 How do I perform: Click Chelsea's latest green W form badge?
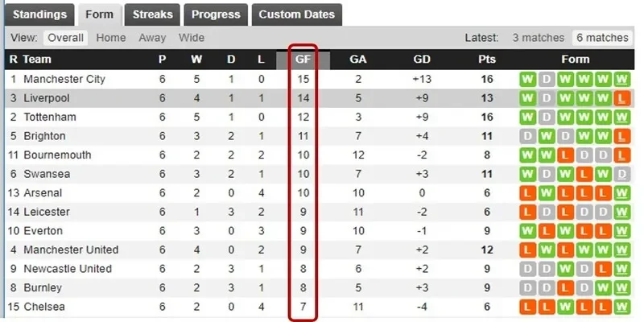[621, 307]
